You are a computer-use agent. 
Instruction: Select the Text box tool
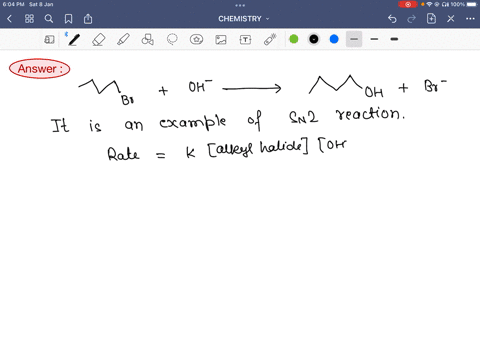245,40
